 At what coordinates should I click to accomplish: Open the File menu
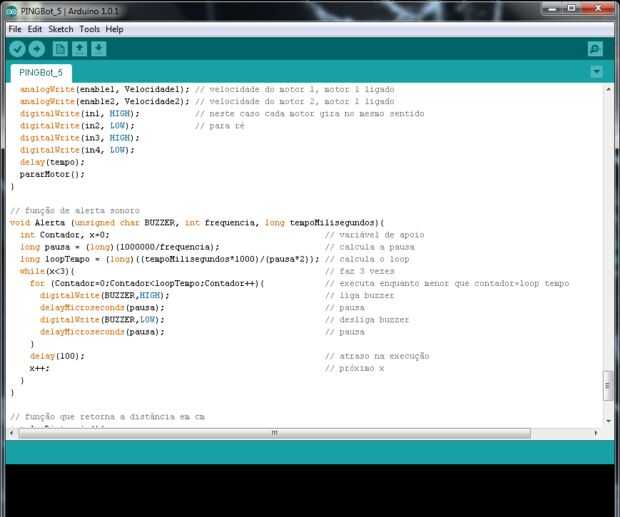click(15, 29)
